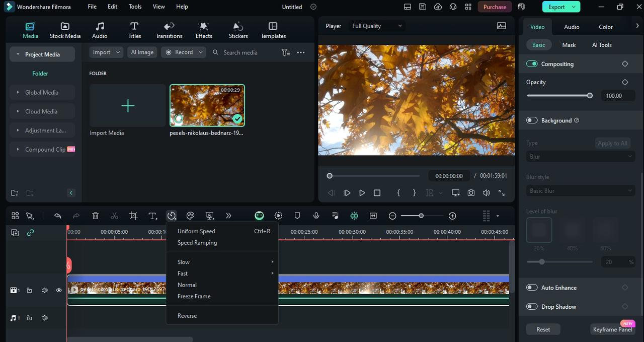
Task: Take a snapshot with the camera icon
Action: pos(471,193)
